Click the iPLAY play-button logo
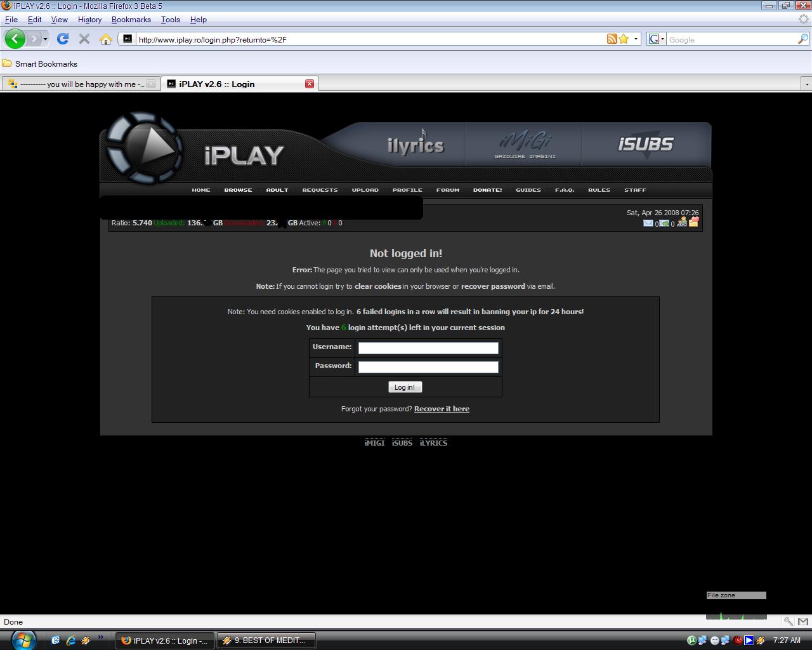812x650 pixels. [x=145, y=149]
